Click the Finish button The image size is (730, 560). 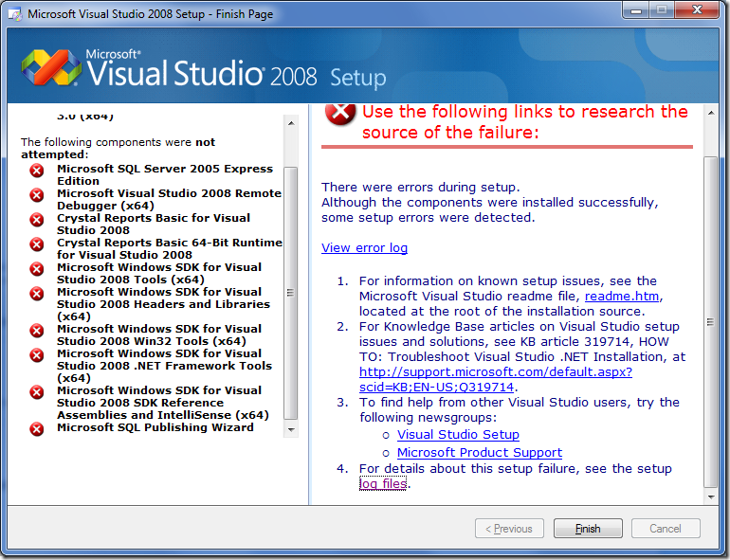click(588, 529)
